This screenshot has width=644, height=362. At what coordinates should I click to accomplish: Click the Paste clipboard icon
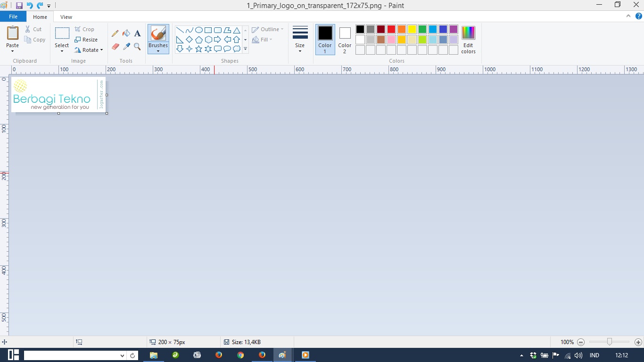[x=13, y=33]
